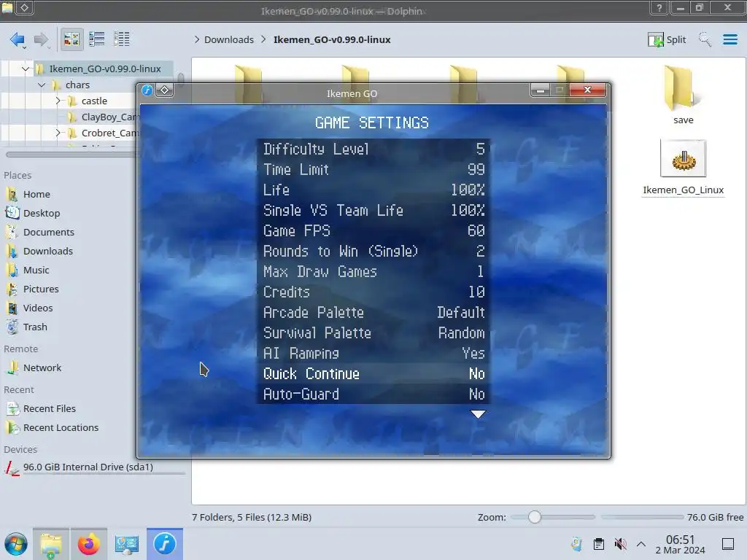The height and width of the screenshot is (560, 747).
Task: Select Time Limit setting in game
Action: click(x=373, y=169)
